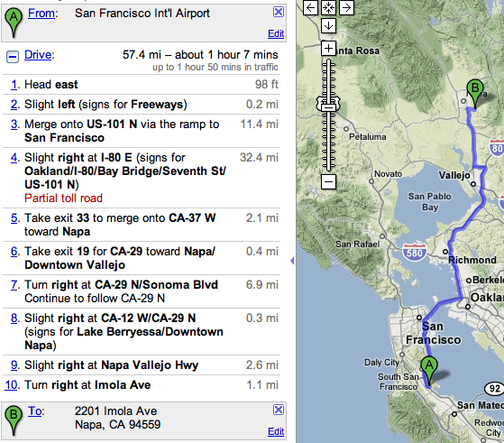Collapse the Drive directions with minus box
504x443 pixels.
13,57
